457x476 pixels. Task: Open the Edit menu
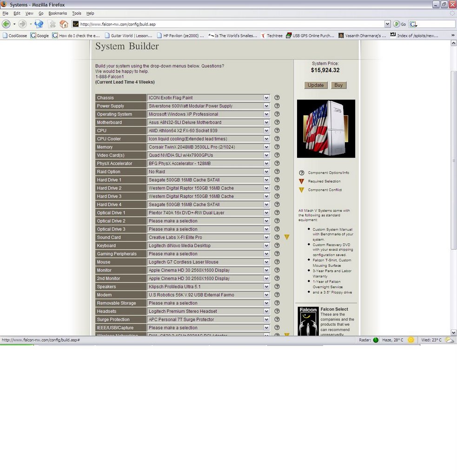coord(17,13)
